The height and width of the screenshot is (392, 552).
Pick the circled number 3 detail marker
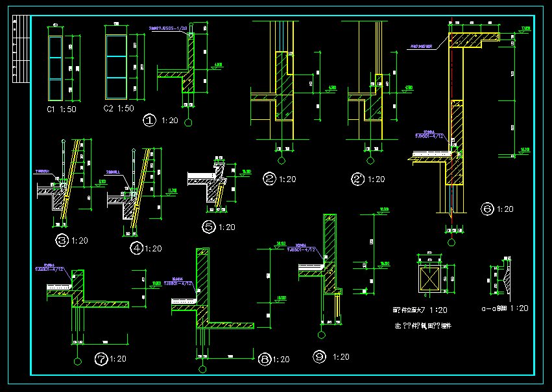pyautogui.click(x=62, y=240)
